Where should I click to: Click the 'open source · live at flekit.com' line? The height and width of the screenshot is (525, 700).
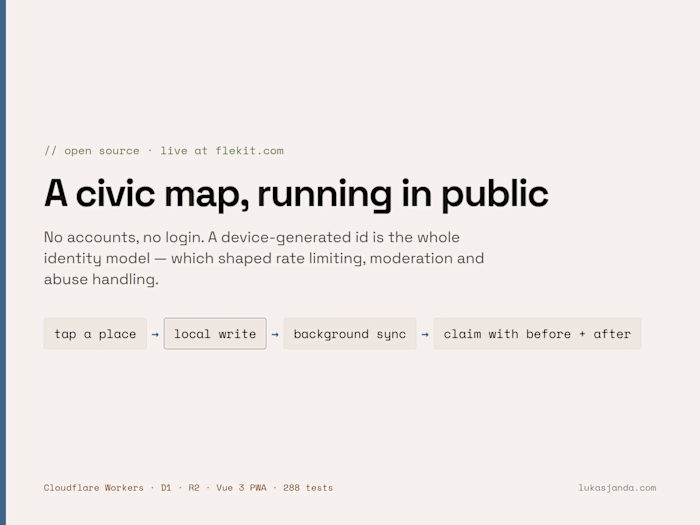point(164,151)
